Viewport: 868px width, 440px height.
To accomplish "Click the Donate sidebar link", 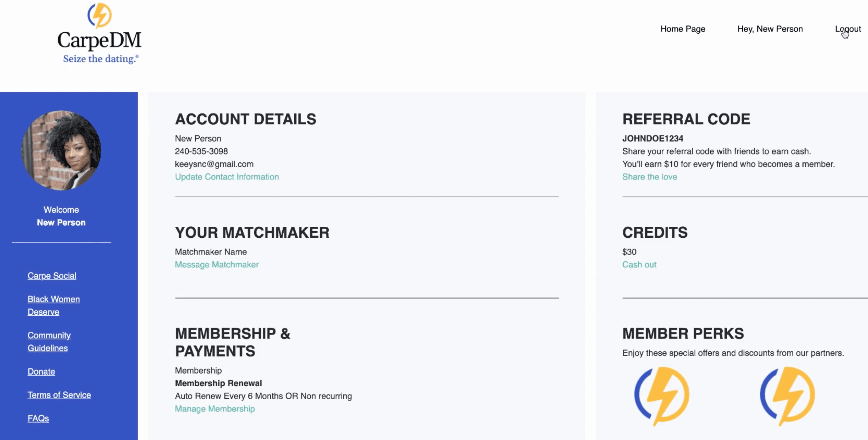I will (x=41, y=372).
